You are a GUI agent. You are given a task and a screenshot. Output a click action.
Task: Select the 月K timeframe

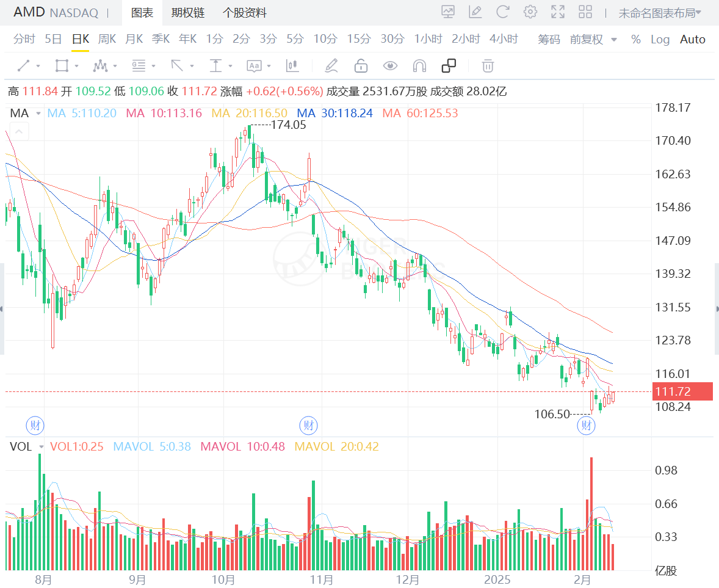coord(134,39)
